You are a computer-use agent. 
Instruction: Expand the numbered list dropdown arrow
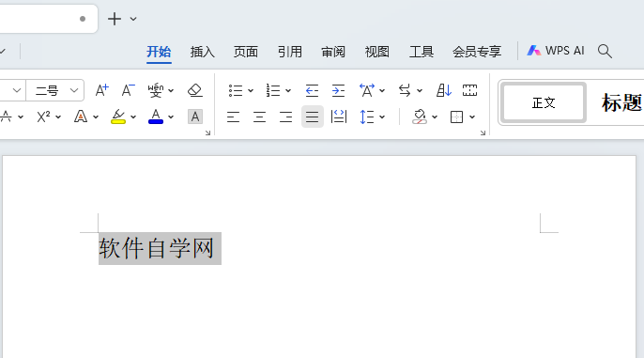288,91
